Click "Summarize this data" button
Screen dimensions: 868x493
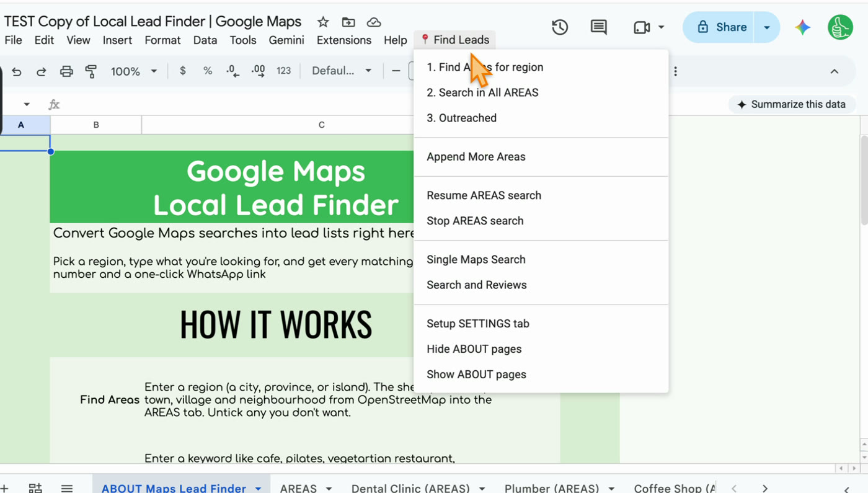[x=792, y=104]
